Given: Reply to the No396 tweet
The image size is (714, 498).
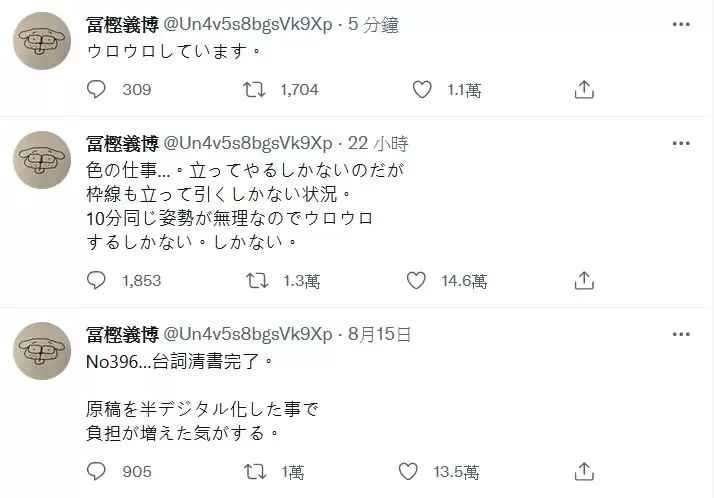Looking at the screenshot, I should coord(97,472).
